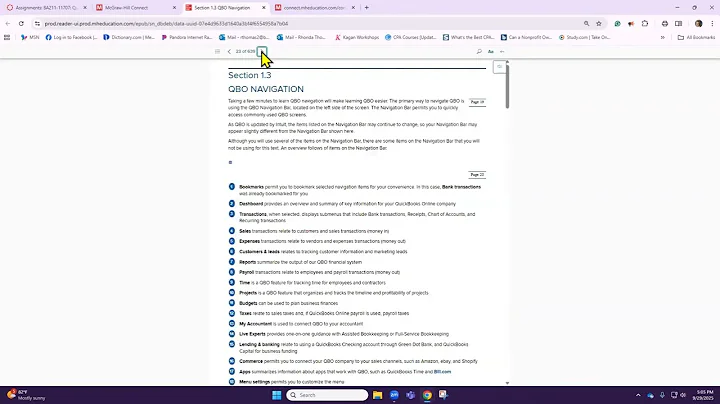Open the CPA Courses bookmark
The height and width of the screenshot is (404, 720).
(x=411, y=37)
